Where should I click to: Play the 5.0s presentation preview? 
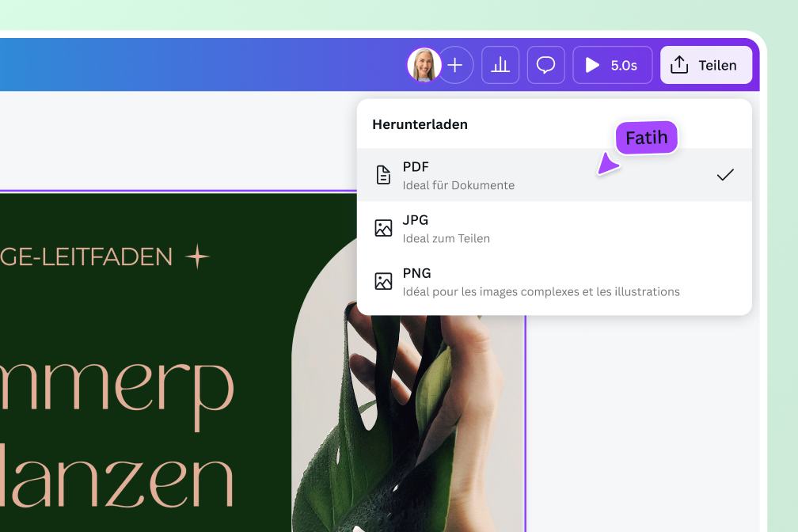point(612,65)
